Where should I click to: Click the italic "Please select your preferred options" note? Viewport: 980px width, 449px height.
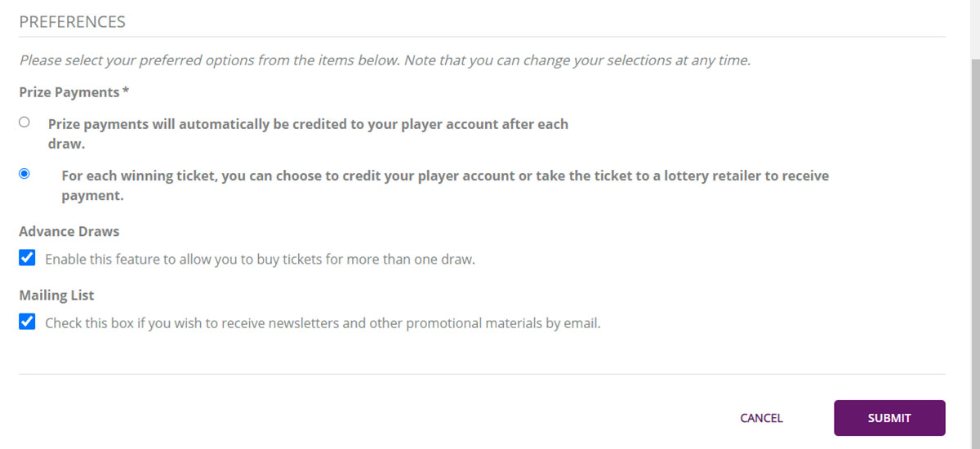point(384,60)
